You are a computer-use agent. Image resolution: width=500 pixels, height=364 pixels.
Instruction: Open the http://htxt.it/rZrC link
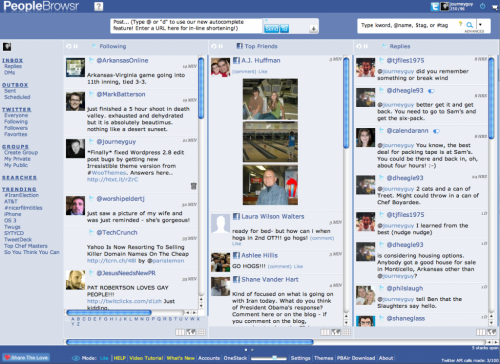coord(112,179)
